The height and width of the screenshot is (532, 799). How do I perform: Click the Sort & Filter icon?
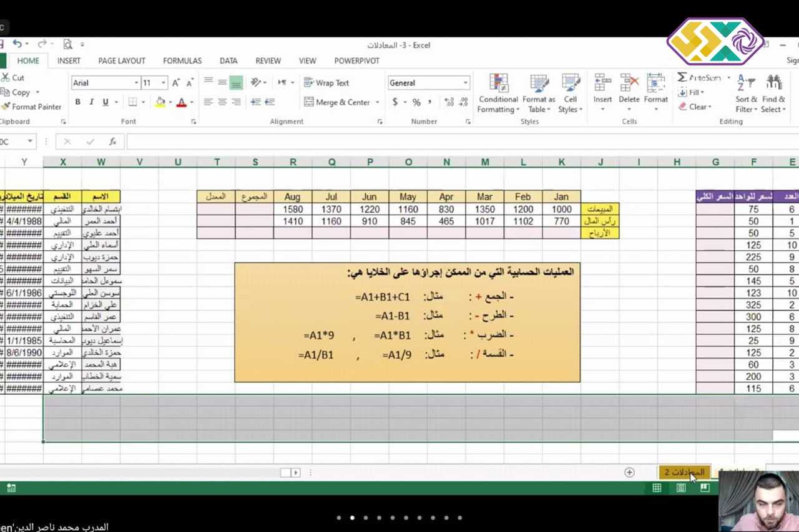click(x=746, y=85)
